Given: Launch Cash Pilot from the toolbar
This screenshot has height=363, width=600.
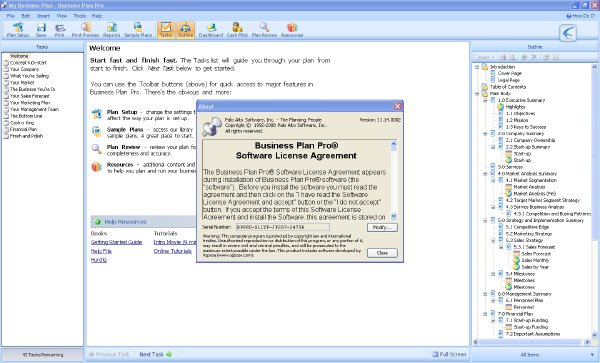Looking at the screenshot, I should 237,29.
